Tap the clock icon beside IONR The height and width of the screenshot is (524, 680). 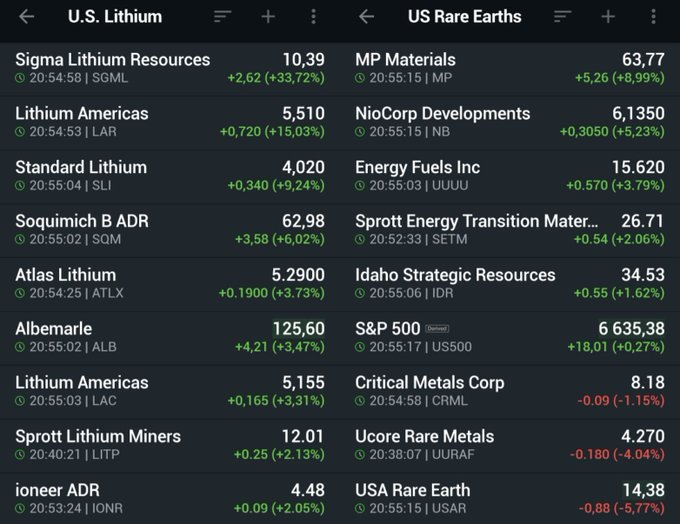point(20,508)
